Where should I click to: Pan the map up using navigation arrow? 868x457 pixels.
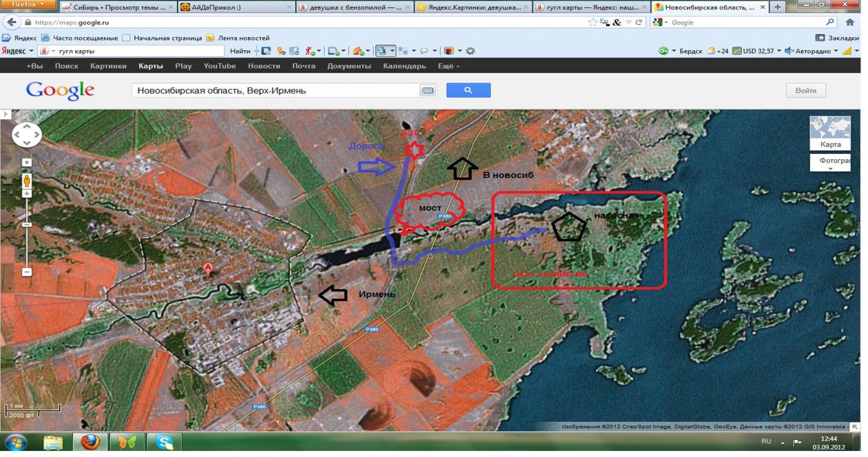(x=27, y=126)
